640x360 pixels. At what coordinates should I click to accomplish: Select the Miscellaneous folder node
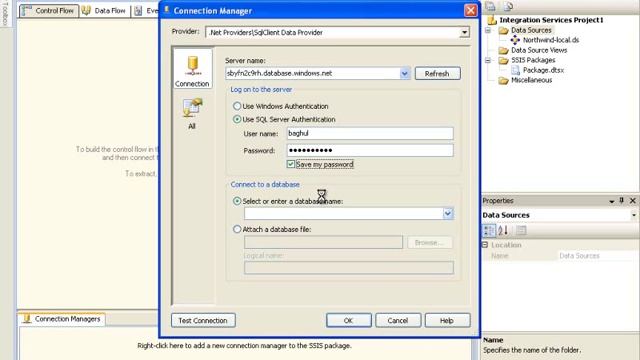(x=531, y=80)
